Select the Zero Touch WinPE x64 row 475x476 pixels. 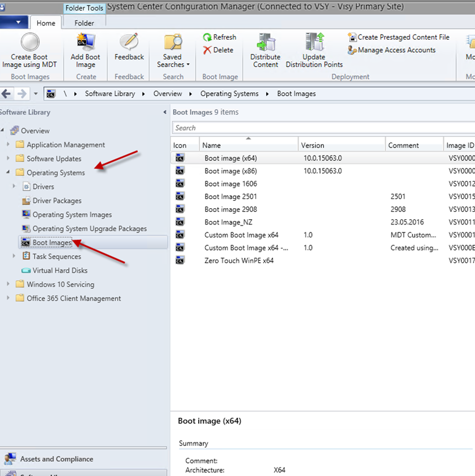point(239,261)
